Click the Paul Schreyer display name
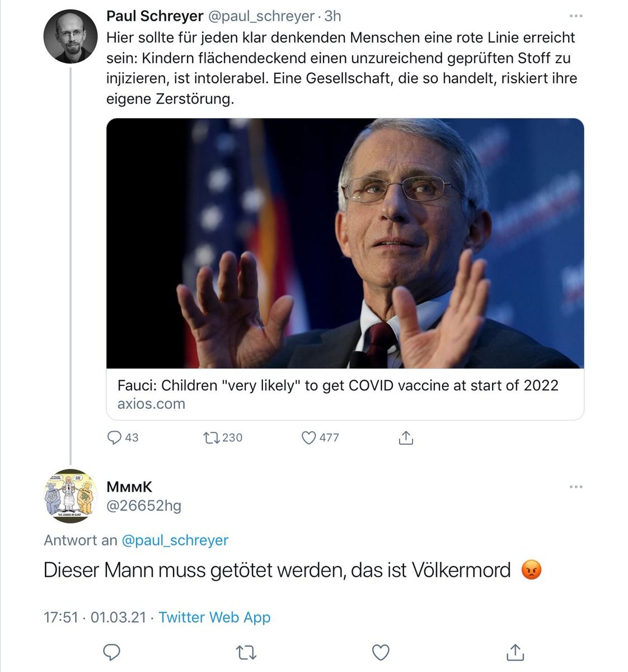This screenshot has height=672, width=628. (154, 16)
